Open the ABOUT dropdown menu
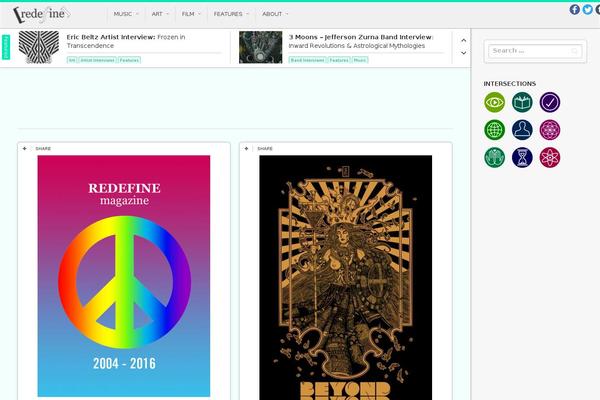This screenshot has height=400, width=600. 275,14
